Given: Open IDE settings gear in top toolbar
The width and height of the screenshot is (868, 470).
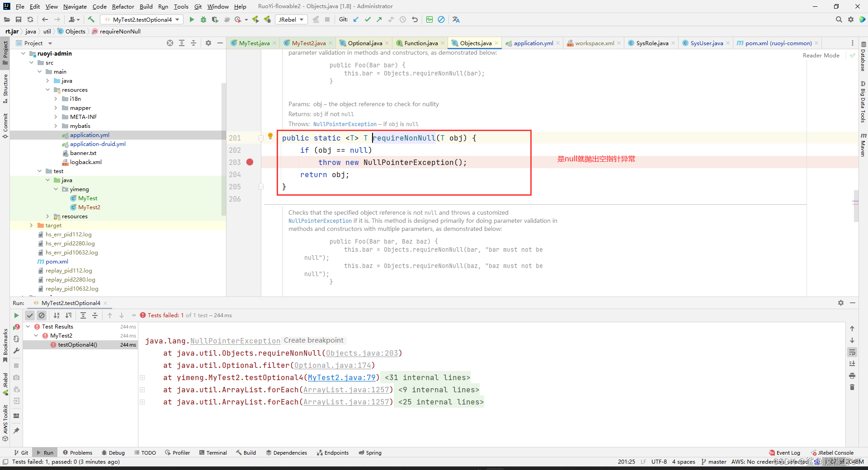Looking at the screenshot, I should tap(851, 19).
